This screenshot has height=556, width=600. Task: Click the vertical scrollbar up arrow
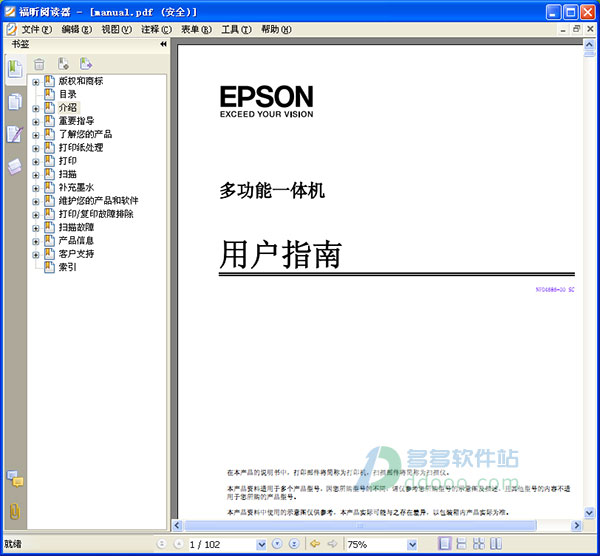pyautogui.click(x=589, y=44)
